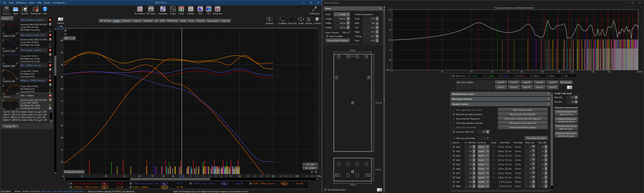The image size is (644, 193).
Task: Open the EQ tool
Action: 208,9
